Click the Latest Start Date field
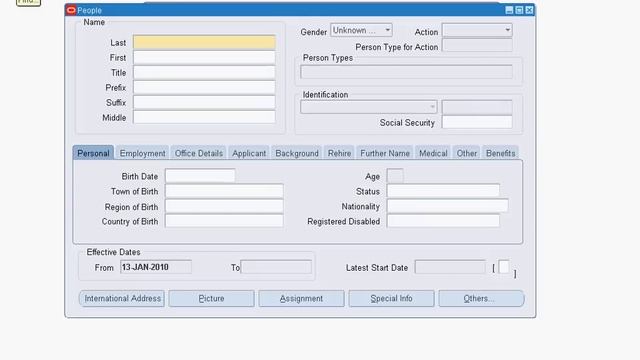This screenshot has width=640, height=360. pyautogui.click(x=450, y=267)
